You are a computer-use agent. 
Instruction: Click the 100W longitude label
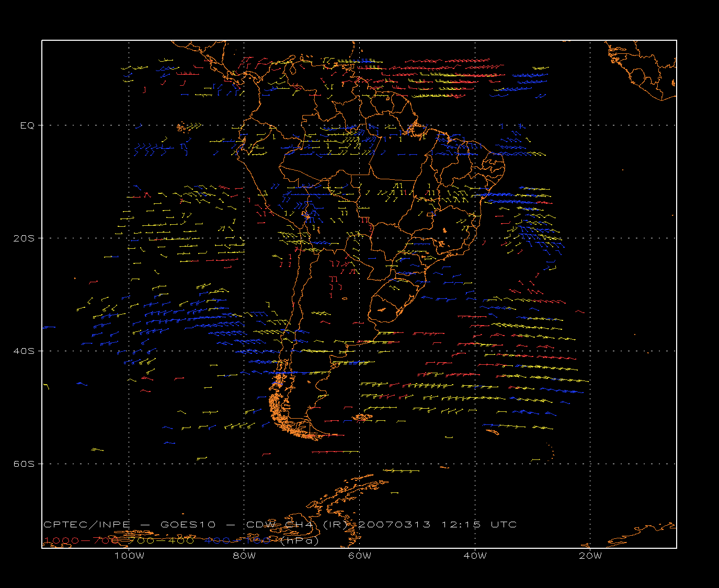[129, 556]
